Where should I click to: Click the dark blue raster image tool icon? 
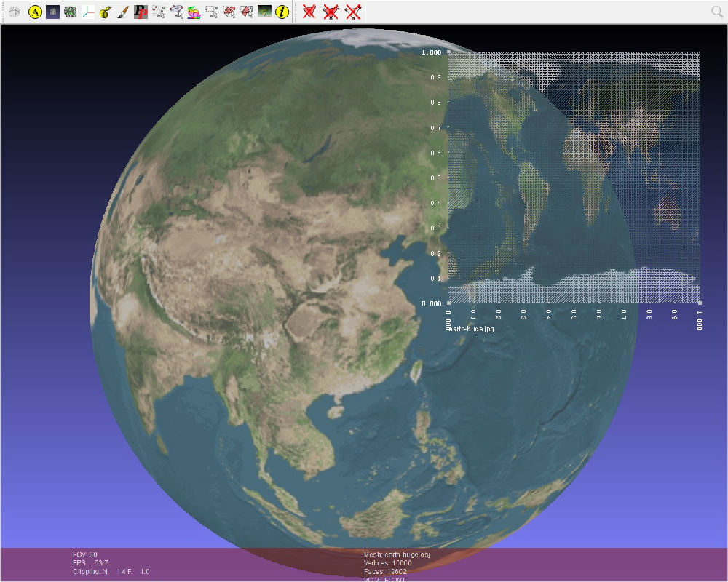click(x=52, y=12)
